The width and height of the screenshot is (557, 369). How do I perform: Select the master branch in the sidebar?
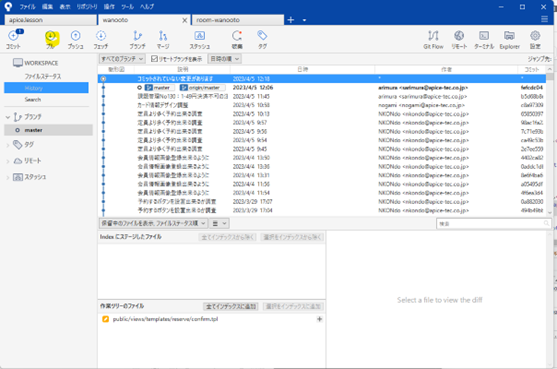(48, 130)
